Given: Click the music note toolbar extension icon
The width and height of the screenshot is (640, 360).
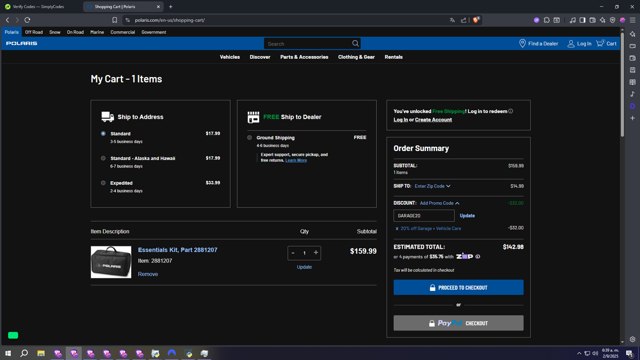Looking at the screenshot, I should [573, 20].
